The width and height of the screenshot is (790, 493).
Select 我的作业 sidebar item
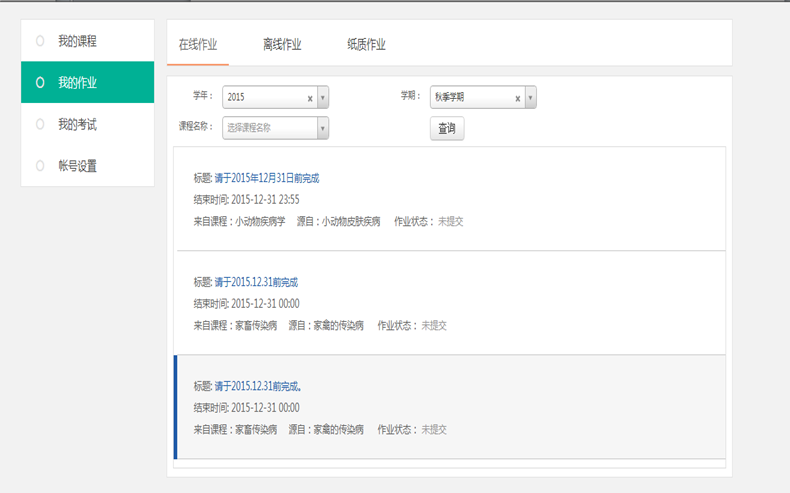point(88,82)
